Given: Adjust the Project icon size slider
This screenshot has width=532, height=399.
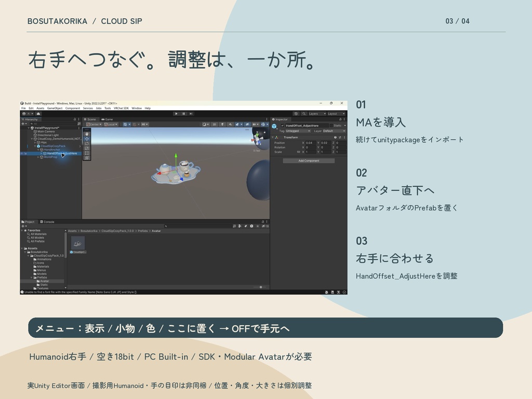Looking at the screenshot, I should click(260, 287).
